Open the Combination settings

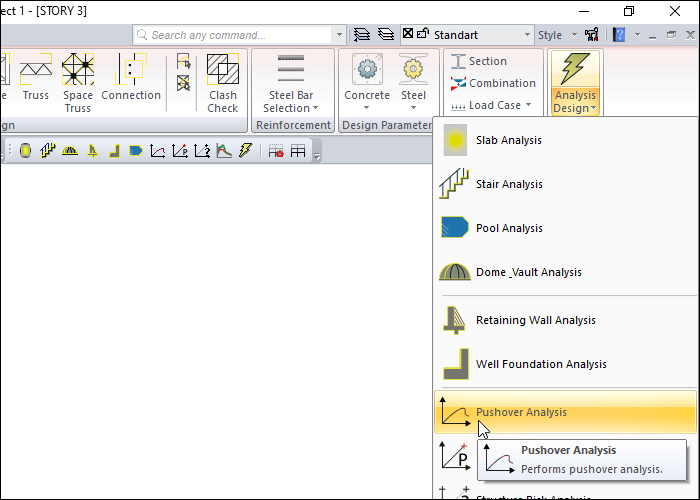493,83
